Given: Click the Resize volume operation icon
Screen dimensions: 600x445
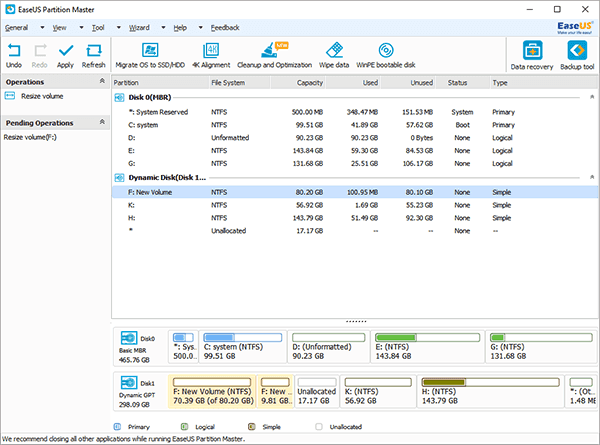Looking at the screenshot, I should 10,96.
